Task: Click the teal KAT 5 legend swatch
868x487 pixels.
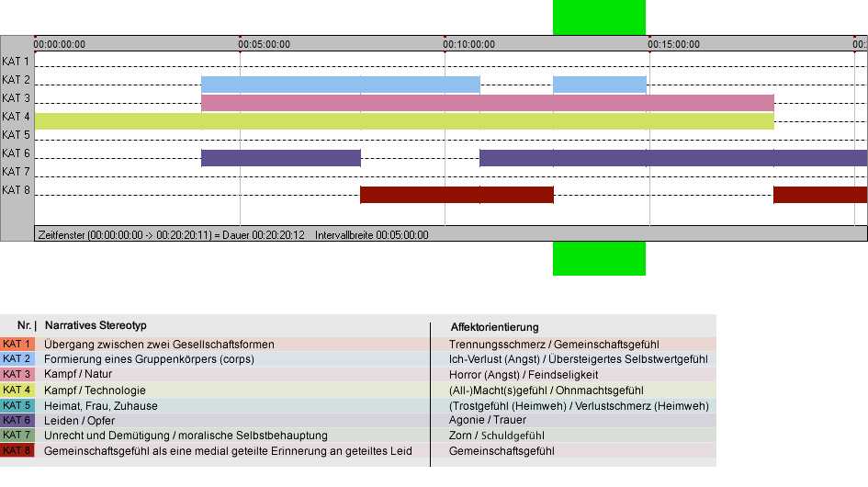Action: click(x=17, y=405)
